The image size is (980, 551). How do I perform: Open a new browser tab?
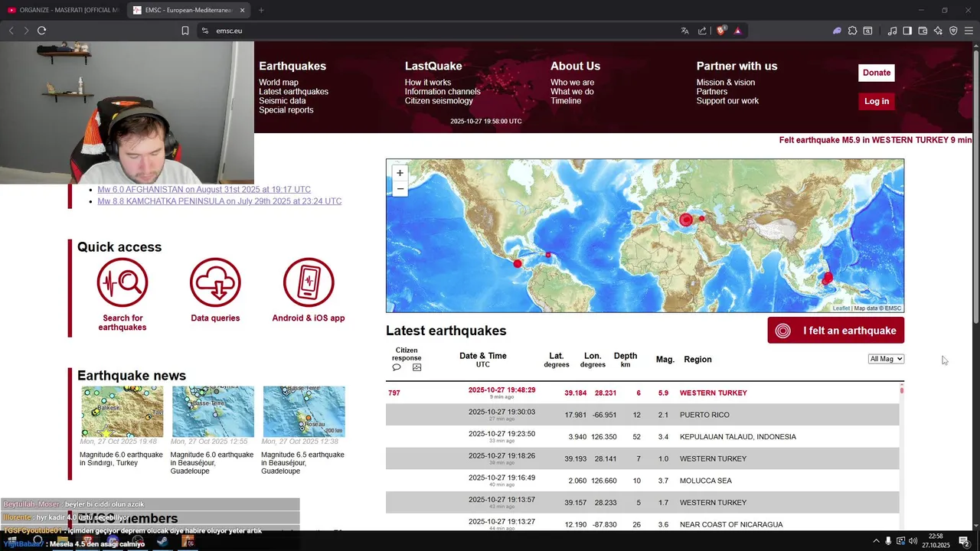coord(261,10)
